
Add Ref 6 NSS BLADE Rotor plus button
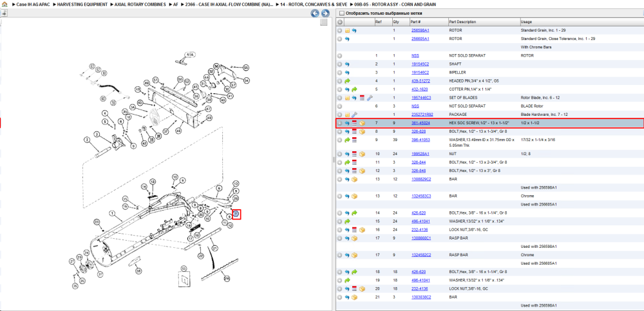coord(339,106)
